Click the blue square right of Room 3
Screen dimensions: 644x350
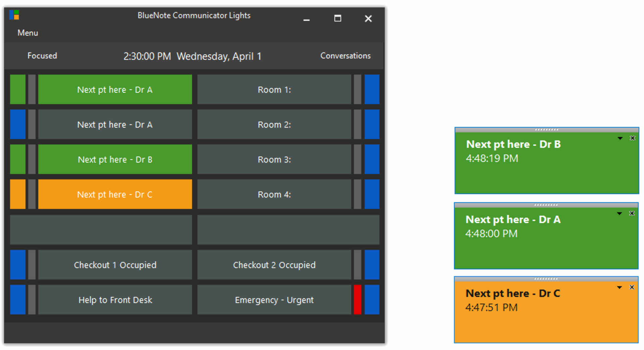click(x=372, y=160)
